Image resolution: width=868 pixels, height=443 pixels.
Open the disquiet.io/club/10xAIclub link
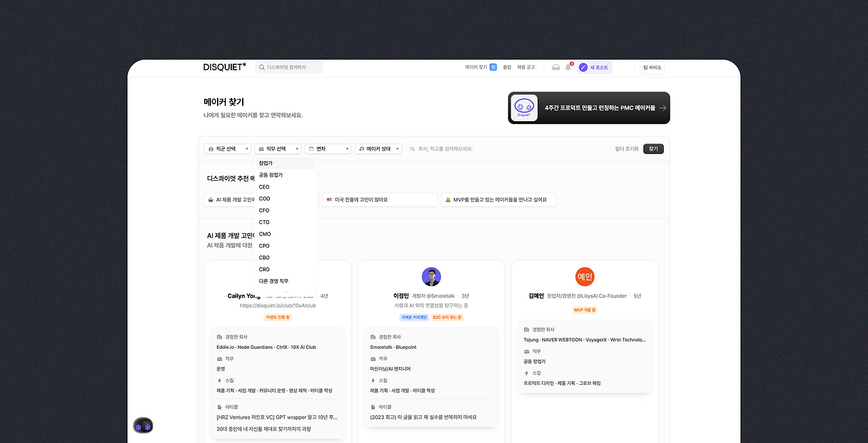[278, 305]
